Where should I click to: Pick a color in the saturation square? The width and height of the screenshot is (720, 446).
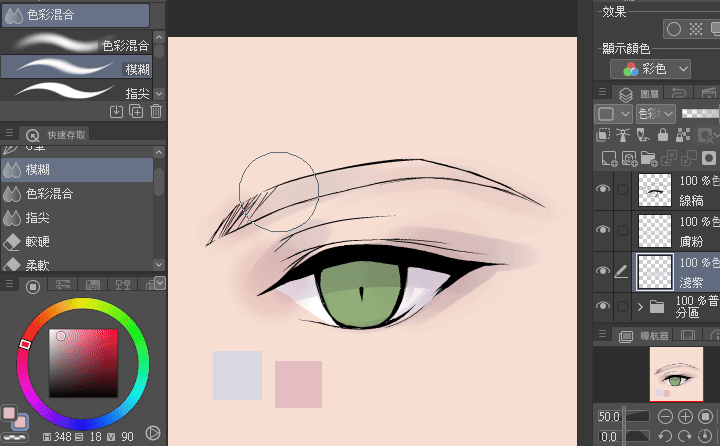pyautogui.click(x=84, y=363)
